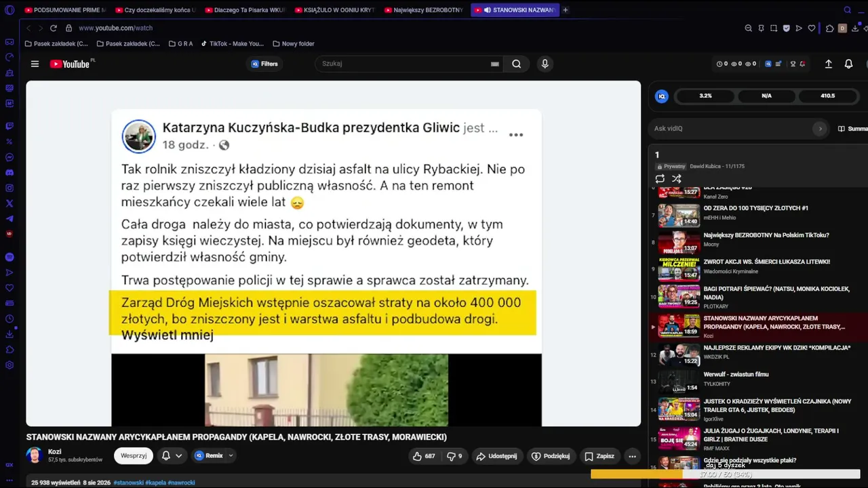The image size is (868, 488).
Task: Open X (Twitter) in the browser sidebar
Action: [x=9, y=203]
